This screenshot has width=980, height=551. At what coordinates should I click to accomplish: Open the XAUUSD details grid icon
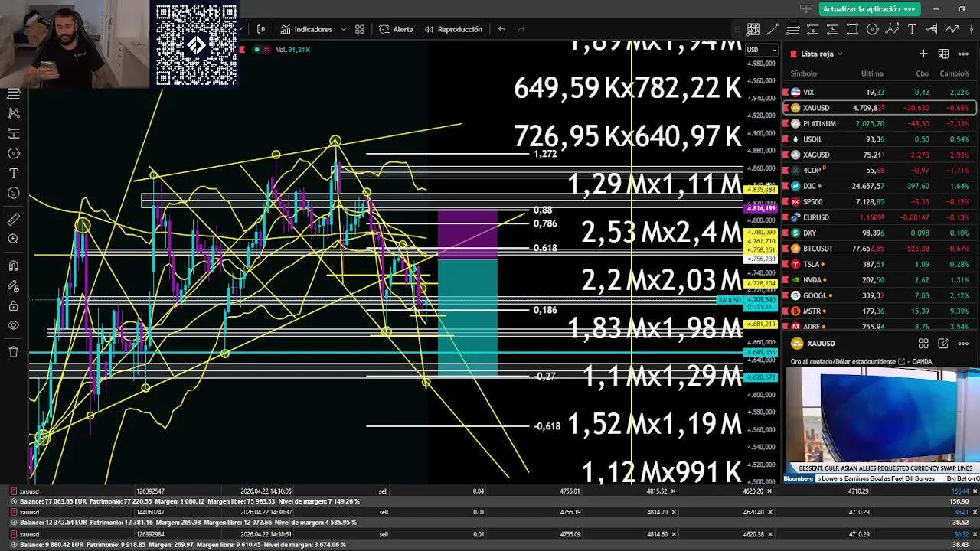[923, 344]
